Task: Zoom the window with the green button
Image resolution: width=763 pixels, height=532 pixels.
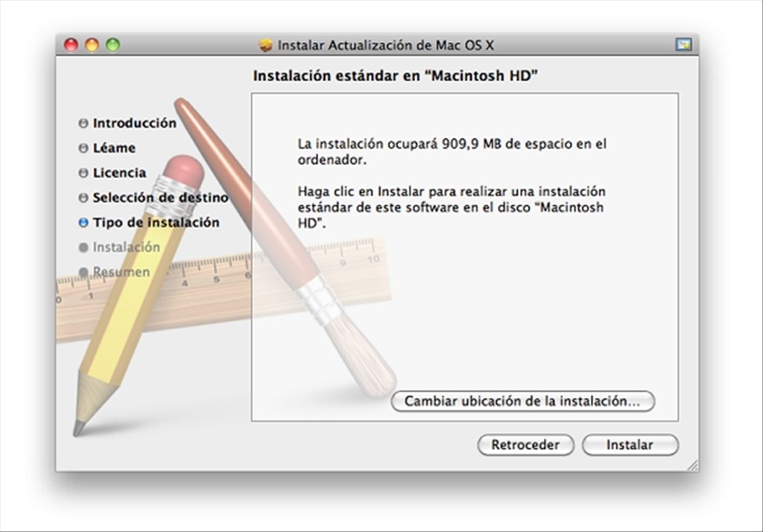Action: [x=113, y=45]
